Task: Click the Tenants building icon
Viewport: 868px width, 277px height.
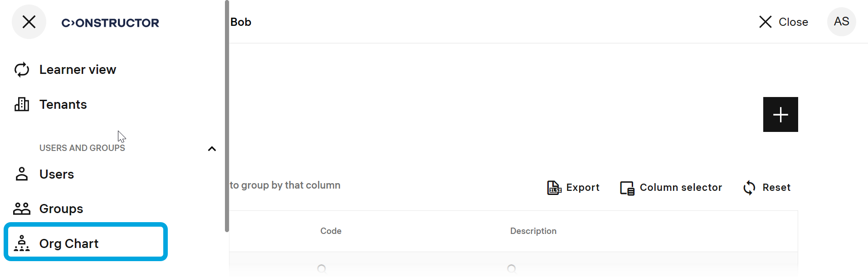Action: (22, 105)
